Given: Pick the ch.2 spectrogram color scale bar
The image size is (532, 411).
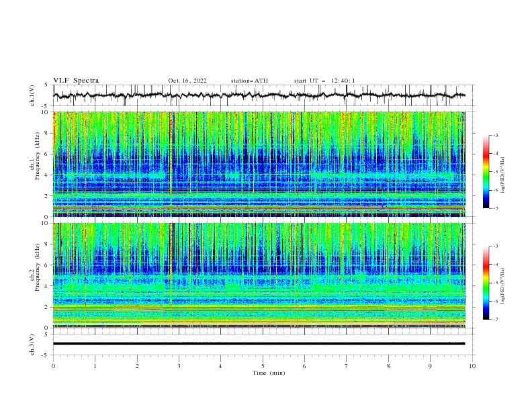Looking at the screenshot, I should coord(486,283).
